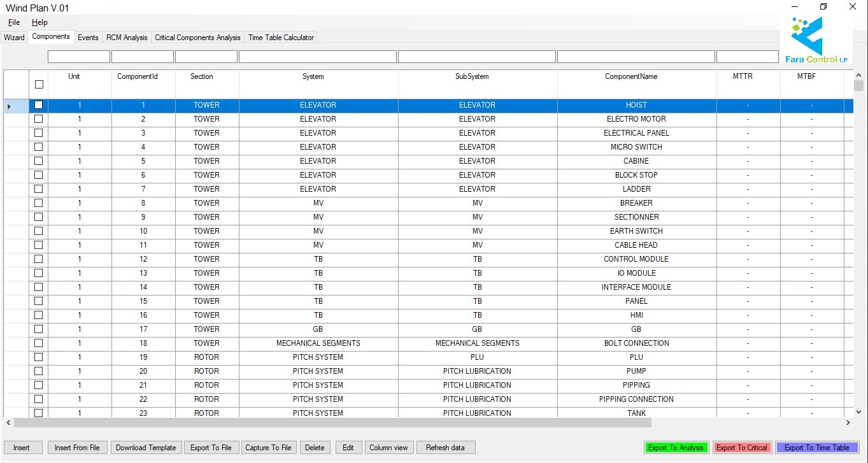
Task: Open the Time Table Calculator tab
Action: (281, 38)
